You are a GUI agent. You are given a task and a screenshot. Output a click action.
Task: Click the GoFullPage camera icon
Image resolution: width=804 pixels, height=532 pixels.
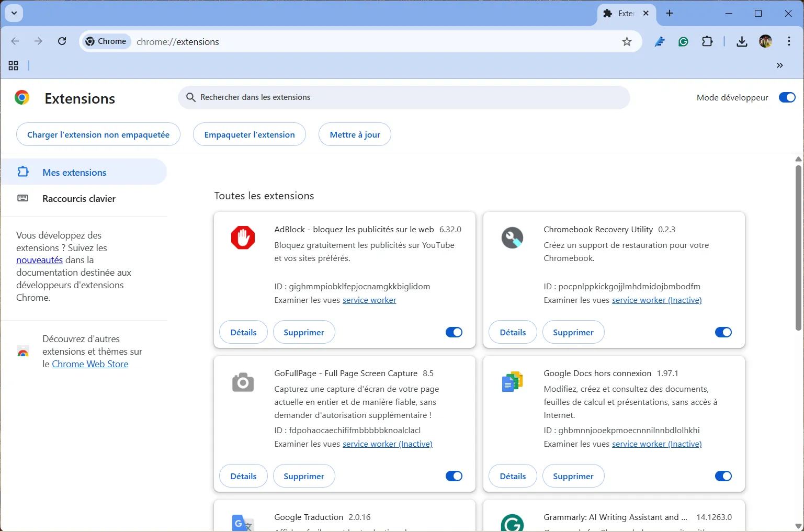243,382
